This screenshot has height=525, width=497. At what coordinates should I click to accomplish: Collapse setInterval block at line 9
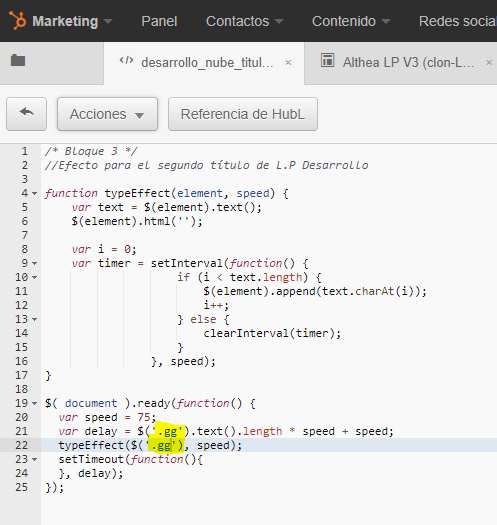[x=34, y=264]
